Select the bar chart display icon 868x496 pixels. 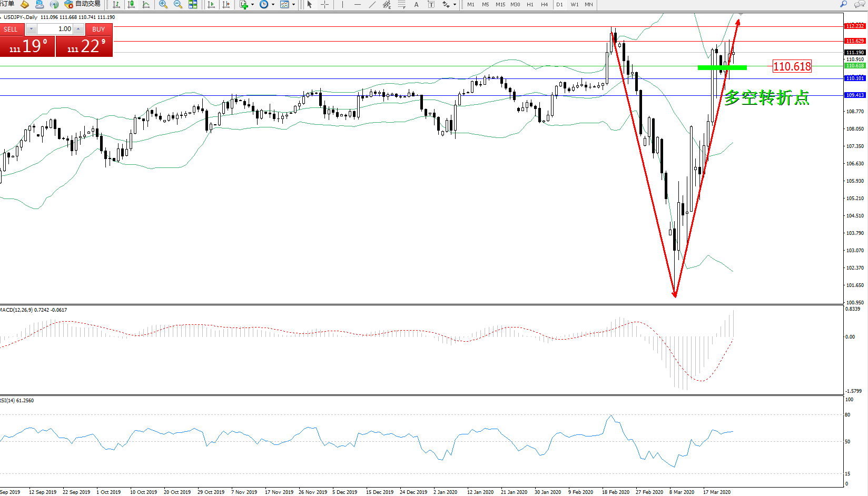(116, 5)
